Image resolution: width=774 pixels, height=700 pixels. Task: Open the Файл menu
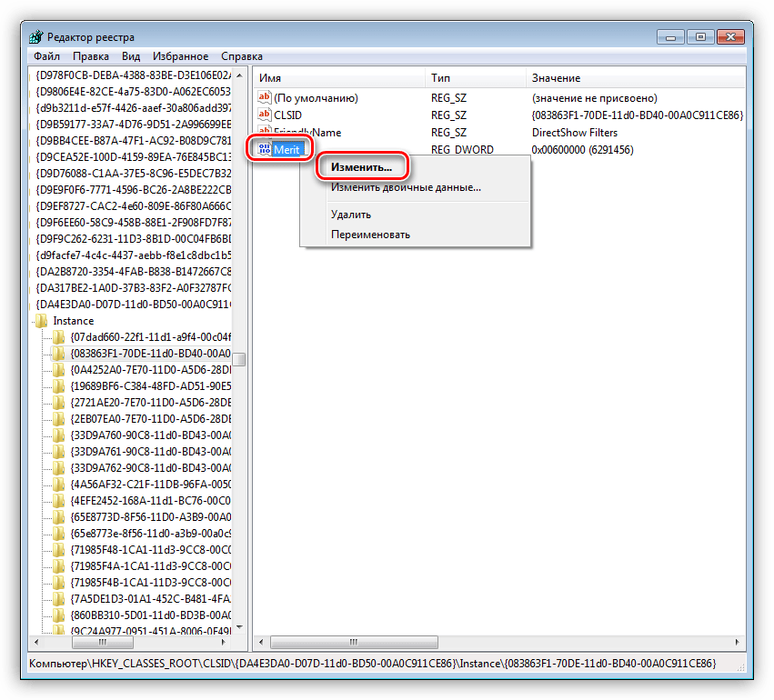[46, 56]
